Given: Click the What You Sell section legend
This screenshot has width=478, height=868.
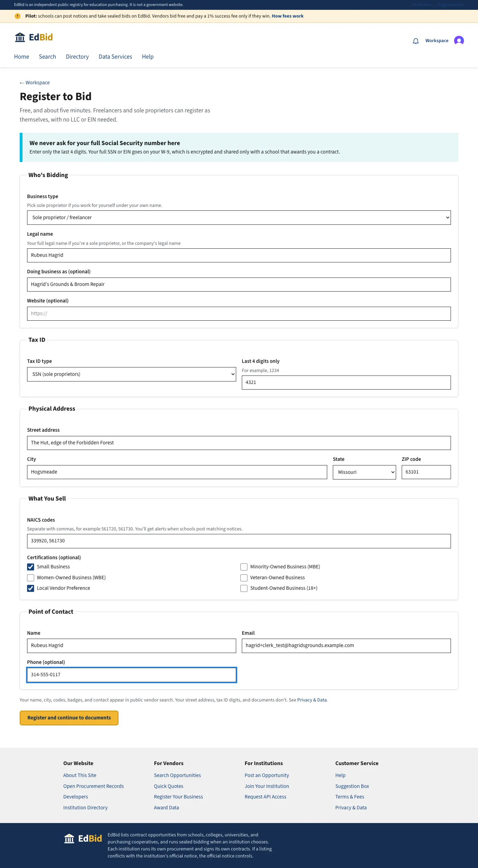Looking at the screenshot, I should point(47,499).
